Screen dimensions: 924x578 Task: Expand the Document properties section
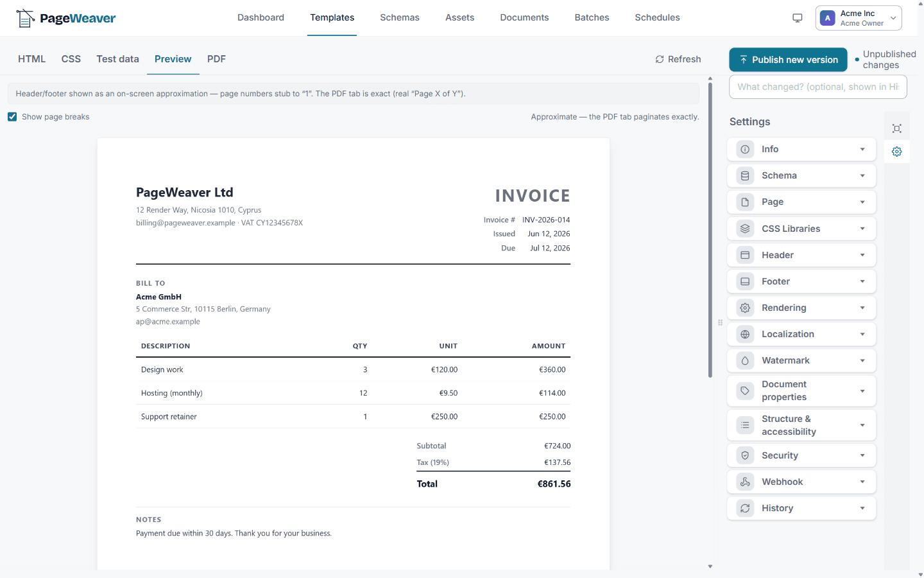pyautogui.click(x=801, y=390)
